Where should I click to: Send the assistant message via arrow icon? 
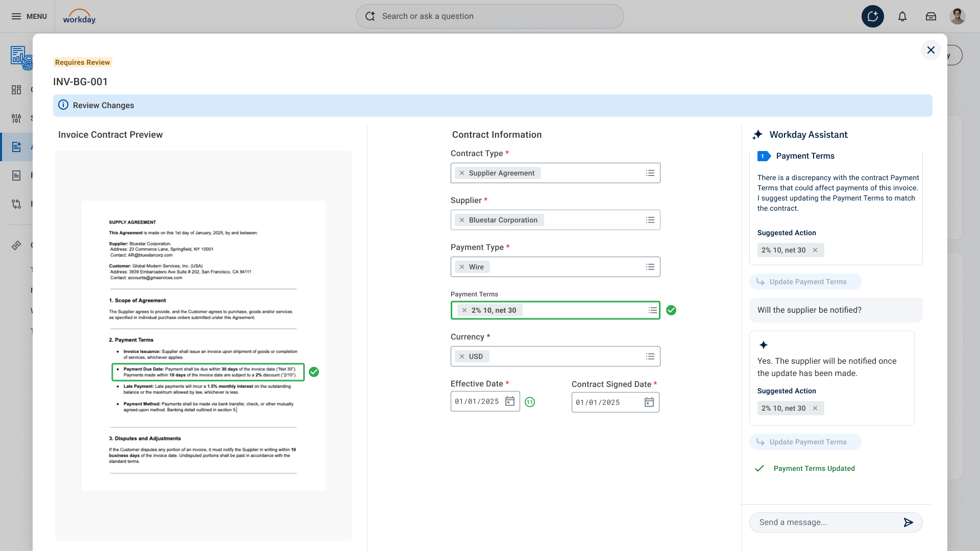[x=908, y=522]
